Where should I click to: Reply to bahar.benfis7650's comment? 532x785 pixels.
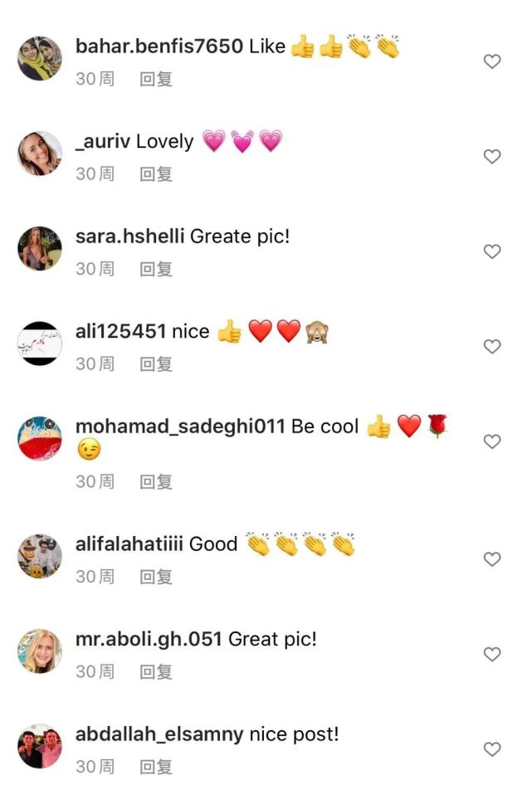click(156, 79)
